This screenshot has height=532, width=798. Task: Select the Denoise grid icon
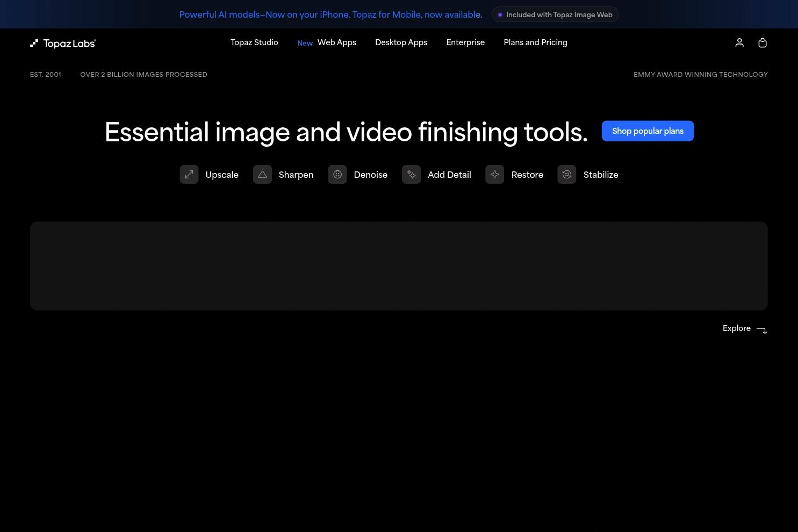337,175
